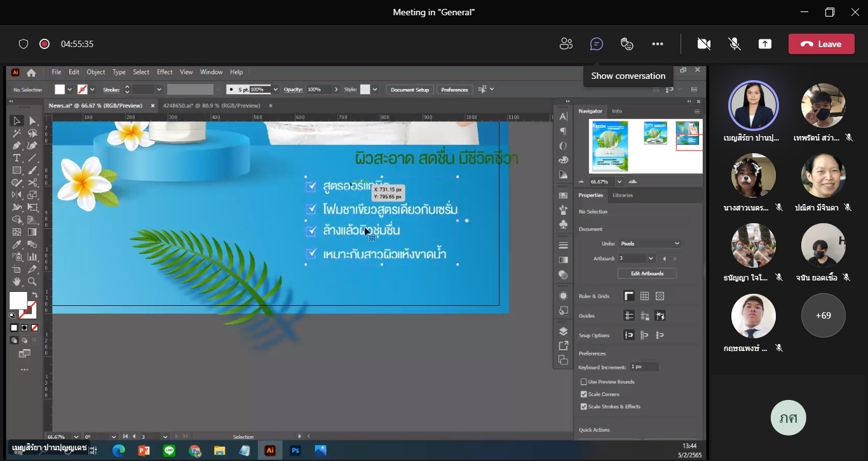Viewport: 868px width, 461px height.
Task: Open Opacity value flyout arrow
Action: (336, 90)
